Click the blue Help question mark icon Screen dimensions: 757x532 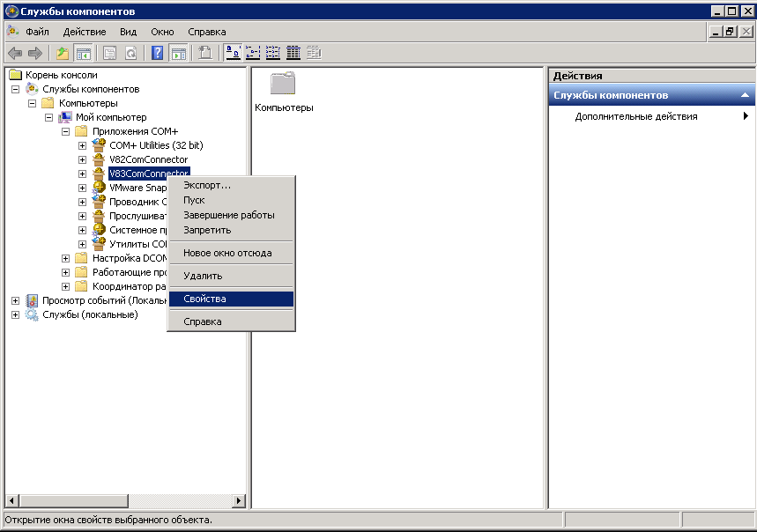pyautogui.click(x=158, y=53)
